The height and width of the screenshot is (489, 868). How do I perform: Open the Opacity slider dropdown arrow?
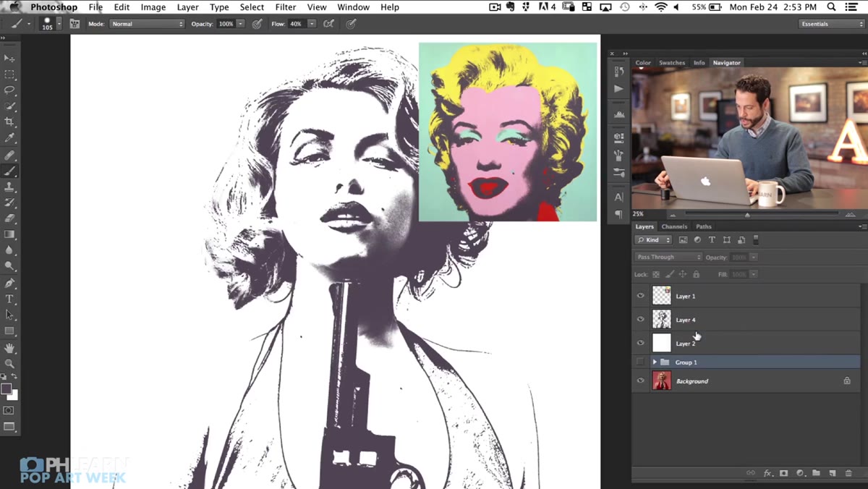(x=240, y=24)
